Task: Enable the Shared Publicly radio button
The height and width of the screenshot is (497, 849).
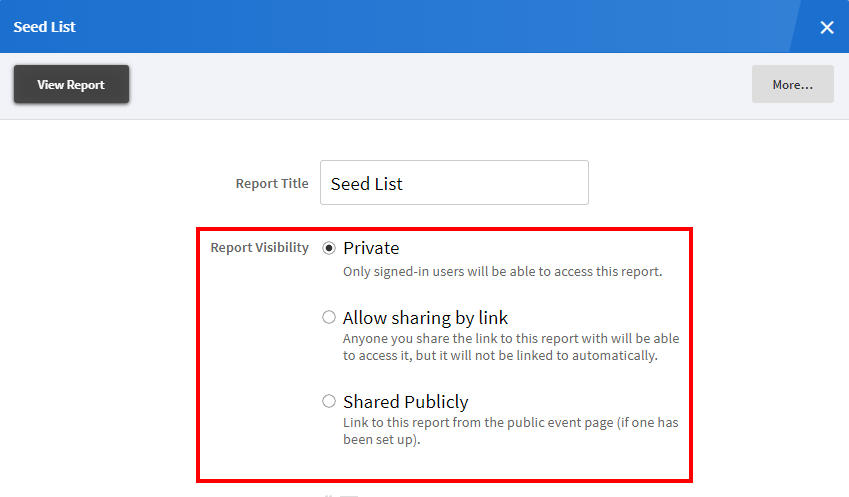Action: [x=329, y=402]
